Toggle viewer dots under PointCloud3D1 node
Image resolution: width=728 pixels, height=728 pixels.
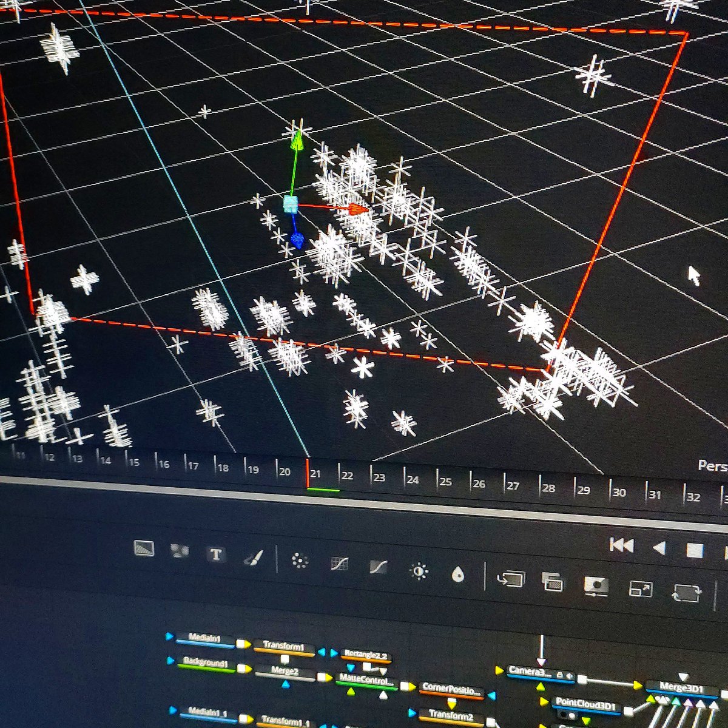tap(569, 715)
